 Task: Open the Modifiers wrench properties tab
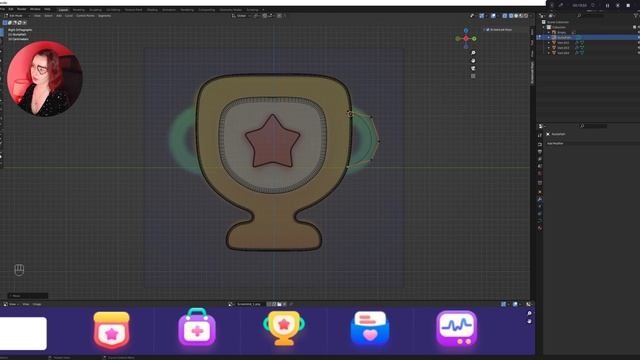540,199
